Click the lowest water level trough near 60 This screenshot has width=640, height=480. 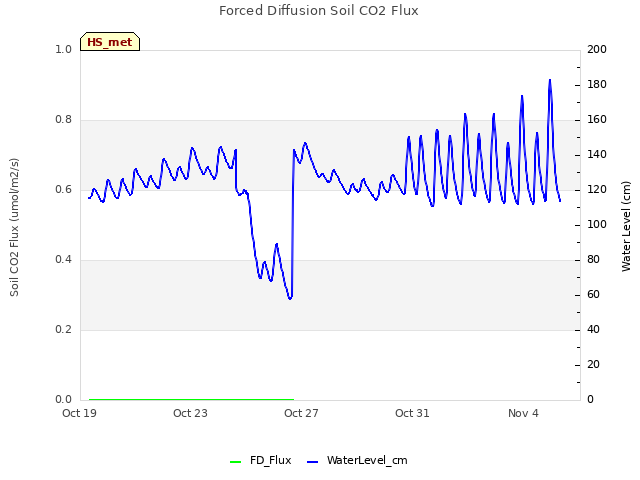tap(290, 298)
